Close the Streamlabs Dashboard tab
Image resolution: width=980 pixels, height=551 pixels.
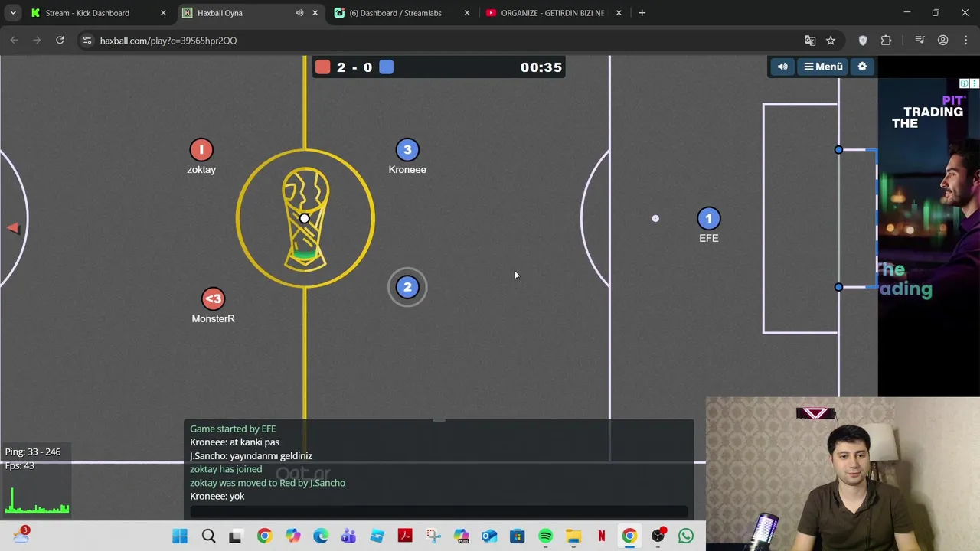pos(467,13)
